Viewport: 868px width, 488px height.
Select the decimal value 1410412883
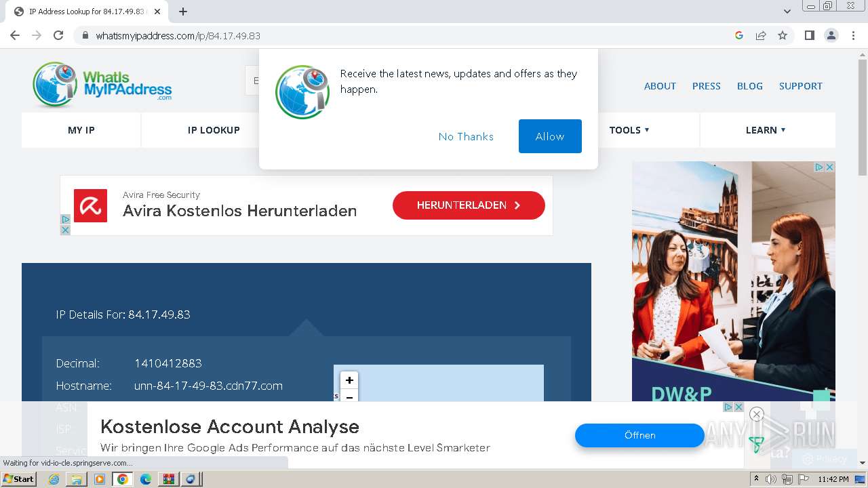[x=168, y=363]
